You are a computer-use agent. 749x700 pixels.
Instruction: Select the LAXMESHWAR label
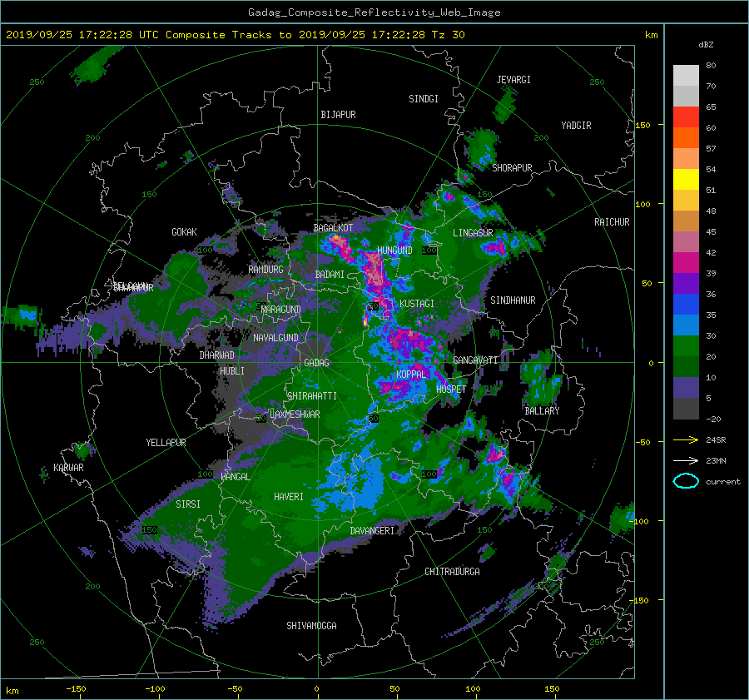pos(295,415)
